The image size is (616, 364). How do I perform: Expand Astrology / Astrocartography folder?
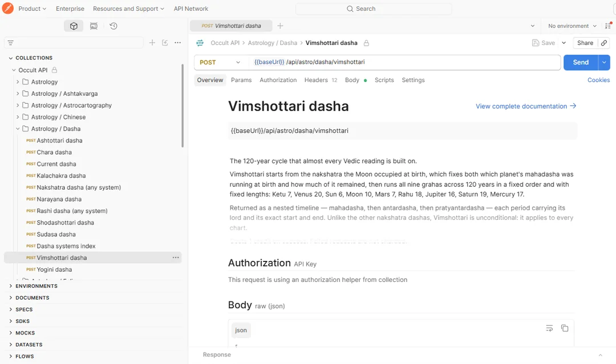pos(18,105)
